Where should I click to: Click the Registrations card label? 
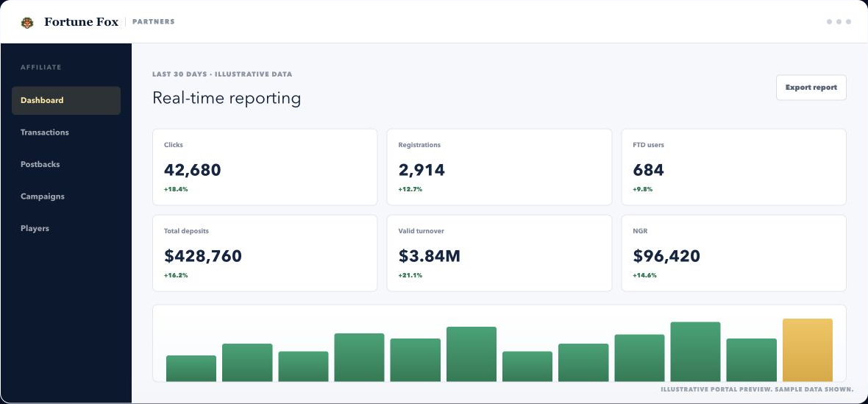coord(419,145)
